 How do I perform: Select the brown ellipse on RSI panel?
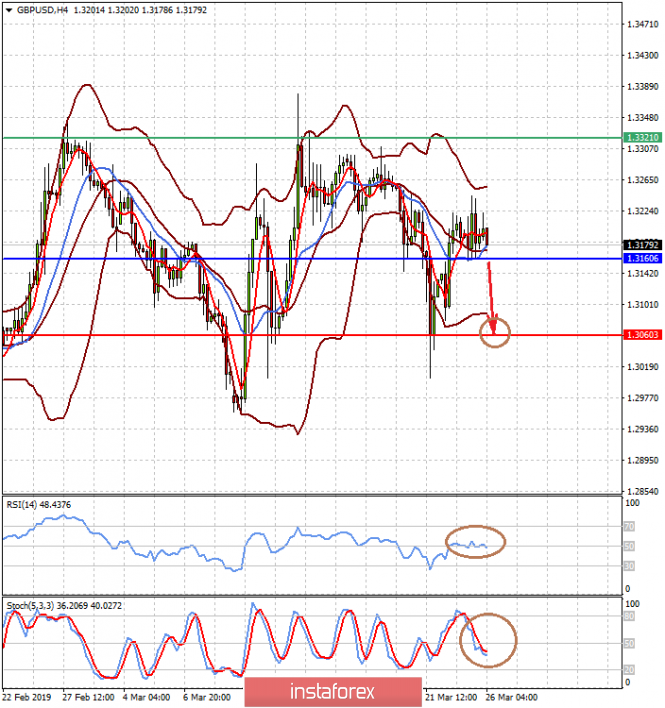[x=476, y=542]
